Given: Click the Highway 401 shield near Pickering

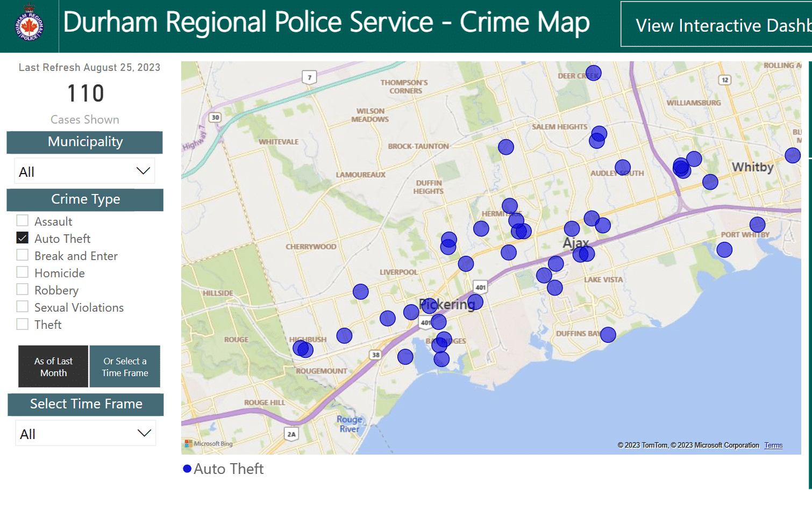Looking at the screenshot, I should pyautogui.click(x=480, y=287).
